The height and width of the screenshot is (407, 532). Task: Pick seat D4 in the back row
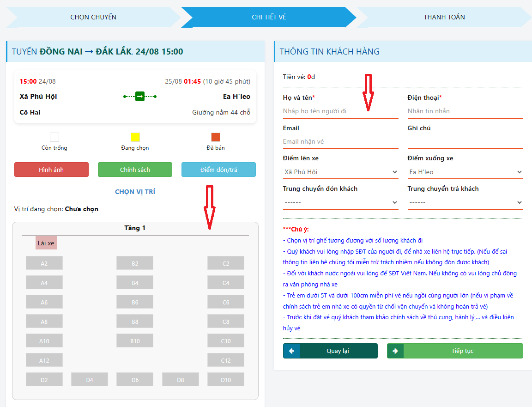(90, 380)
